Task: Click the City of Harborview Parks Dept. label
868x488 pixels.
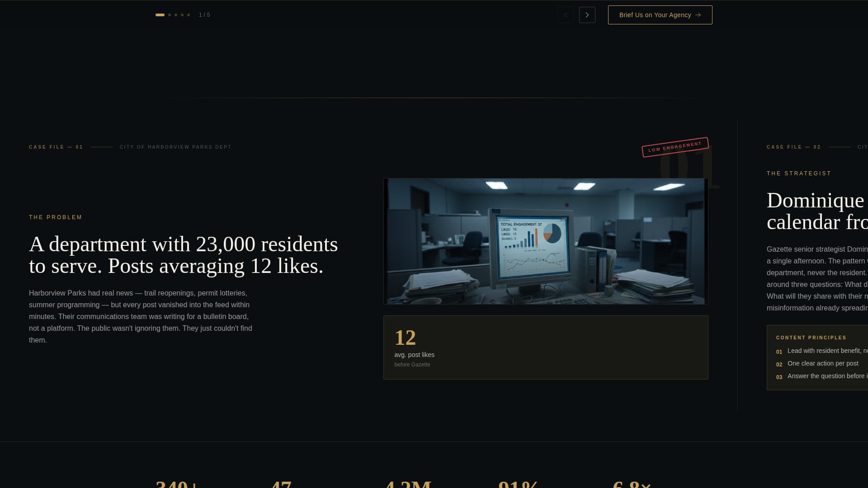Action: (x=176, y=147)
